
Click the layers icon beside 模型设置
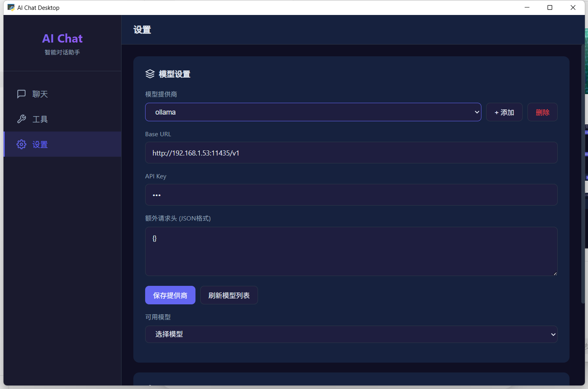click(x=150, y=74)
